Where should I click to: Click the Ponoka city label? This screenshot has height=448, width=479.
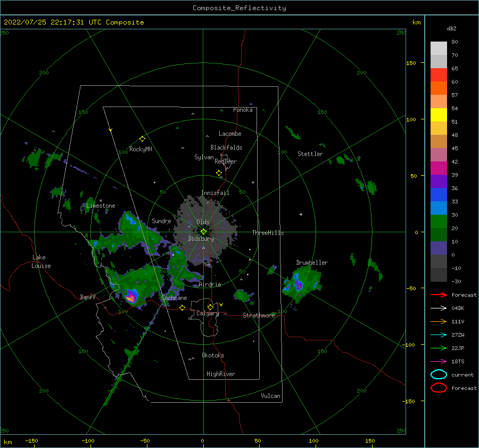pos(243,110)
